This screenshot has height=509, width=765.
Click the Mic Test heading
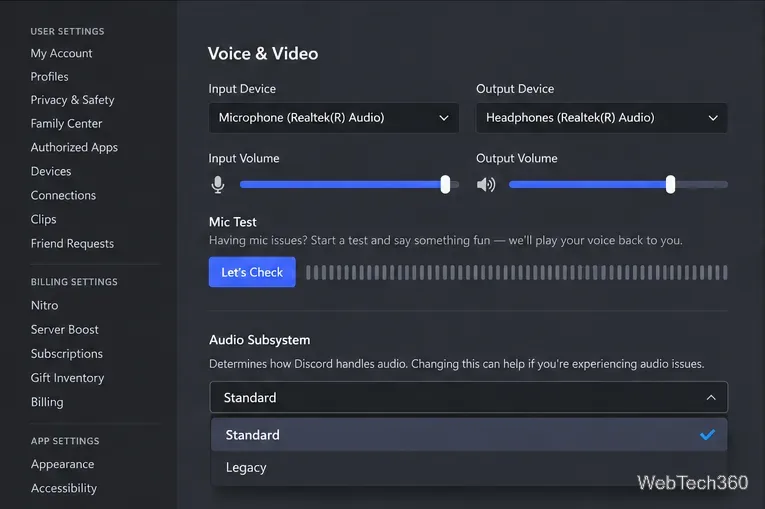233,222
